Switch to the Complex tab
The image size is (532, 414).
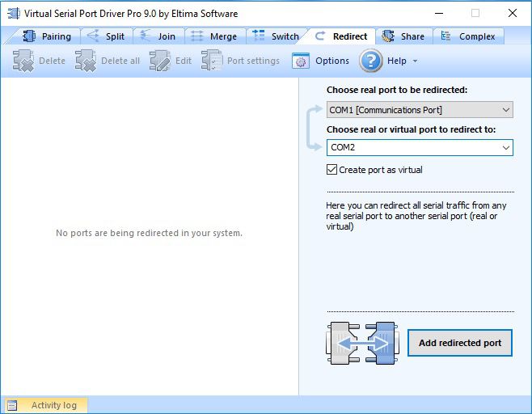tap(469, 36)
